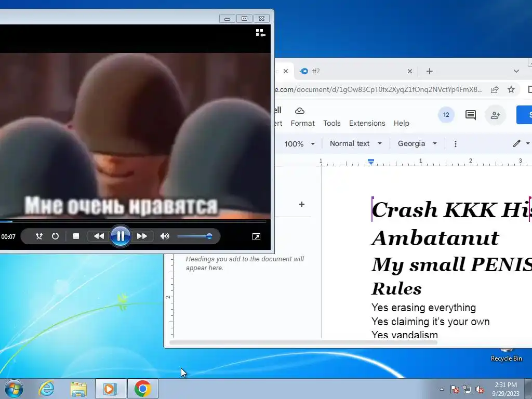
Task: Click the horizontal scrollbar in Chrome window
Action: click(x=303, y=342)
